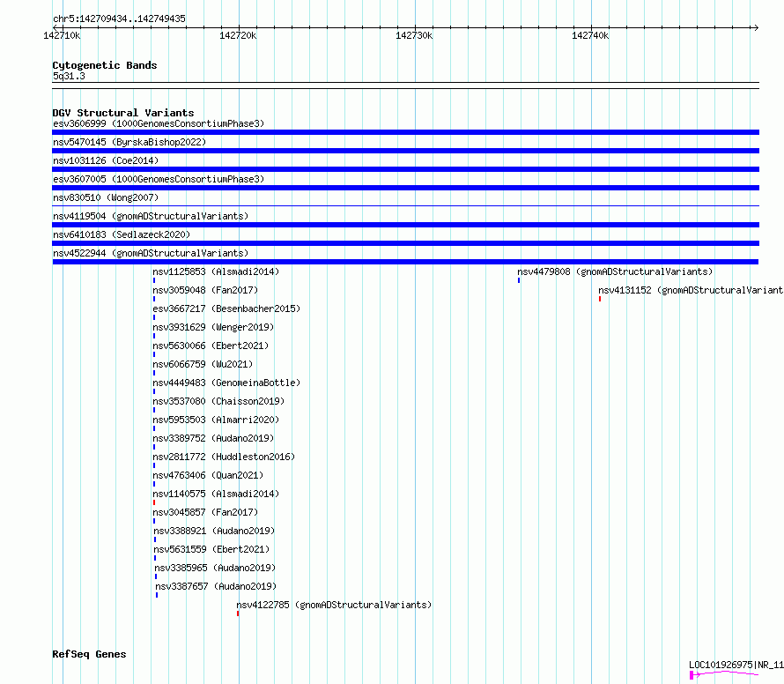This screenshot has width=784, height=684.
Task: Click esv3667217 Besenbacher2015 variant label
Action: [x=226, y=309]
